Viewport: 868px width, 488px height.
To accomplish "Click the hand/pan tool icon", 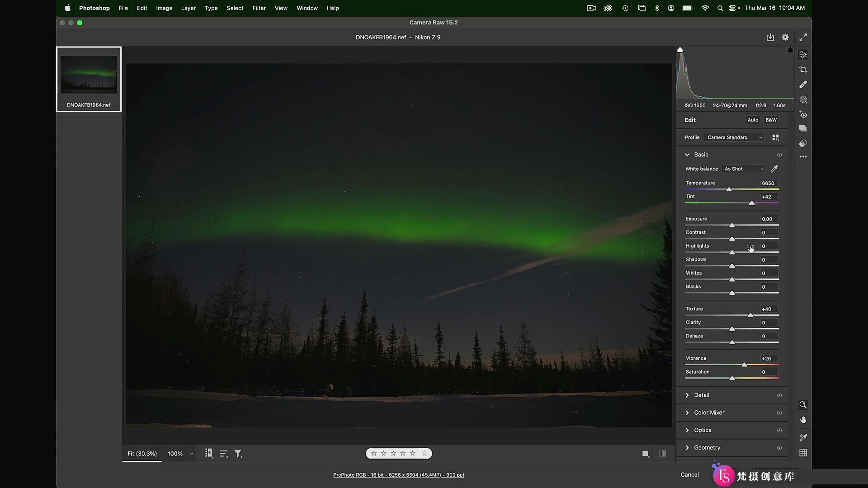I will tap(803, 420).
